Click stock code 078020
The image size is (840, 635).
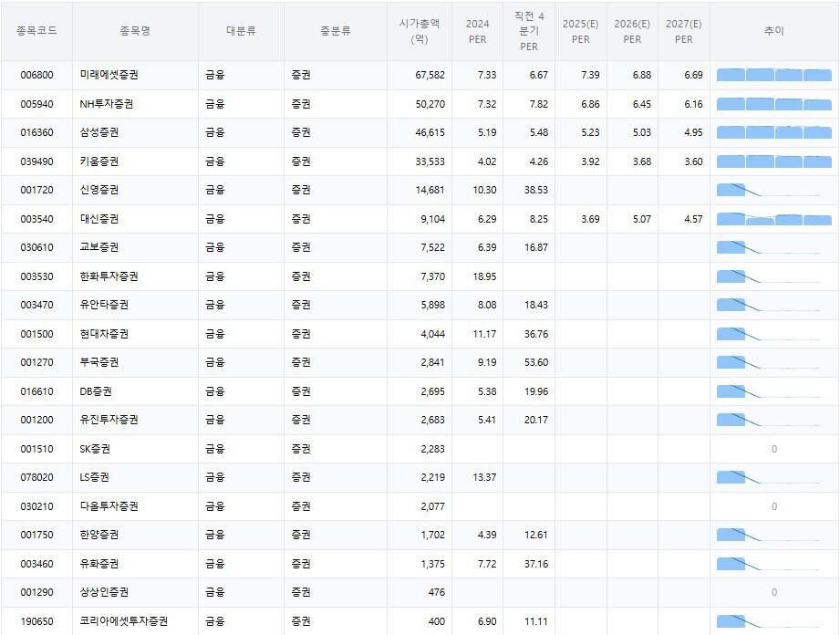click(x=37, y=477)
